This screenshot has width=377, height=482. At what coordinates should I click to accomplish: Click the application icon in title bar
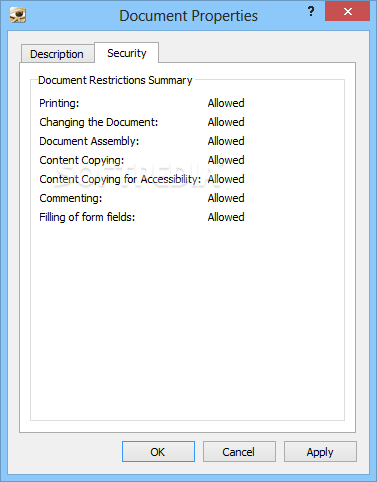[18, 15]
